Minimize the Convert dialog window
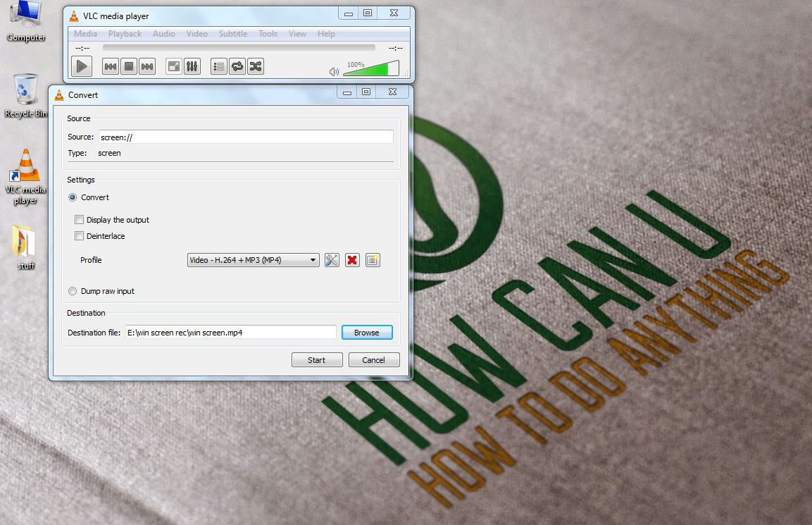 pos(347,92)
